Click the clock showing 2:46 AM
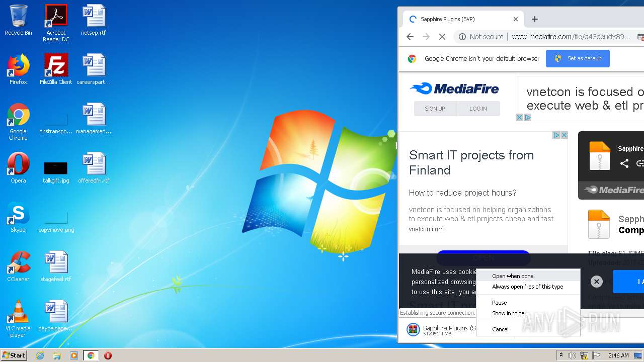 (x=618, y=355)
